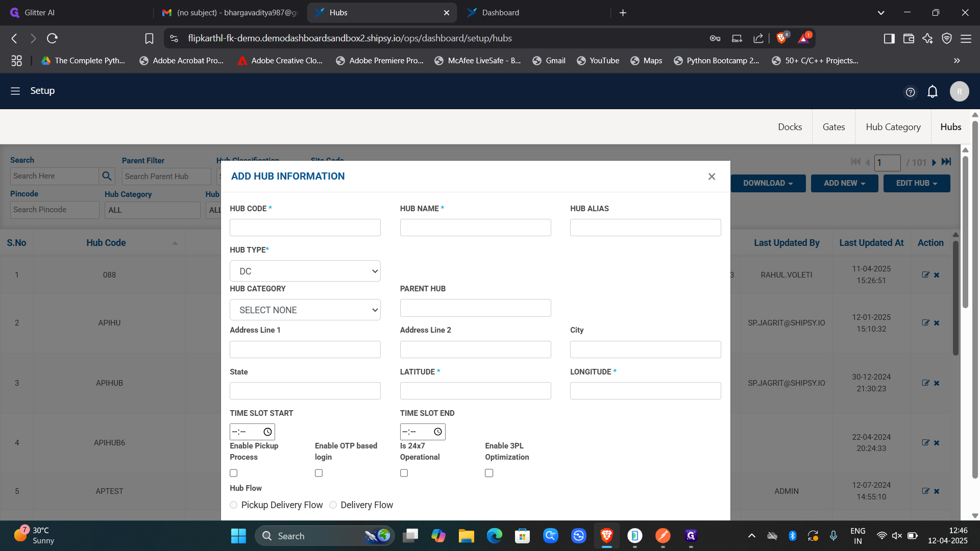
Task: Open The Complete Pyth... bookmark
Action: point(83,61)
